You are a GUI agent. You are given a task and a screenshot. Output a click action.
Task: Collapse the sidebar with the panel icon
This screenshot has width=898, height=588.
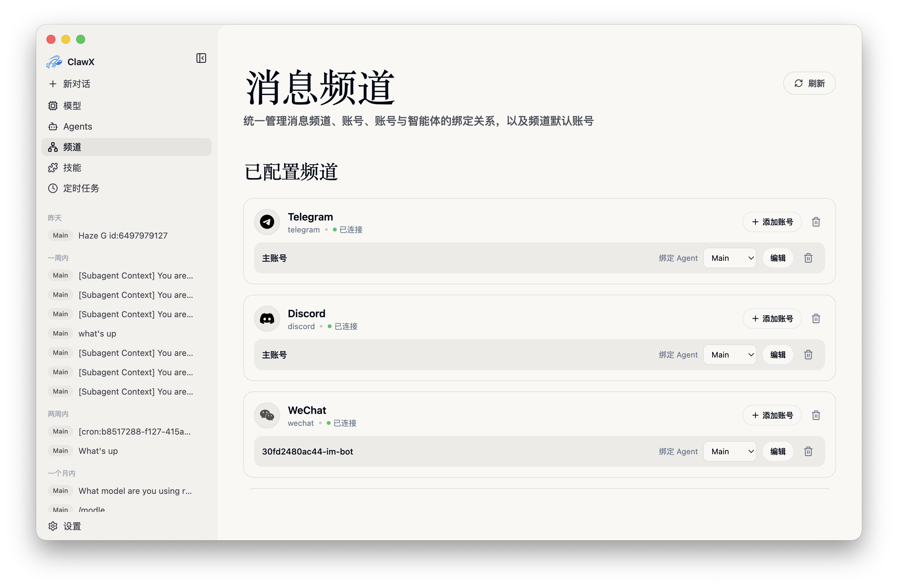[201, 58]
